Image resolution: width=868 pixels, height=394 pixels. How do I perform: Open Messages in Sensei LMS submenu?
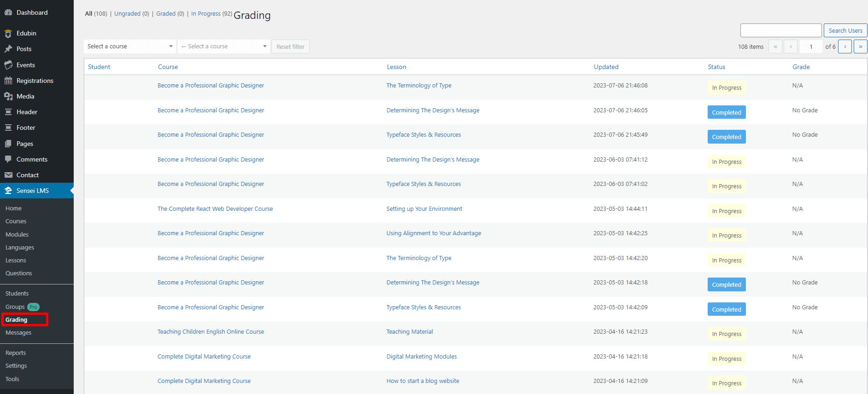point(18,333)
